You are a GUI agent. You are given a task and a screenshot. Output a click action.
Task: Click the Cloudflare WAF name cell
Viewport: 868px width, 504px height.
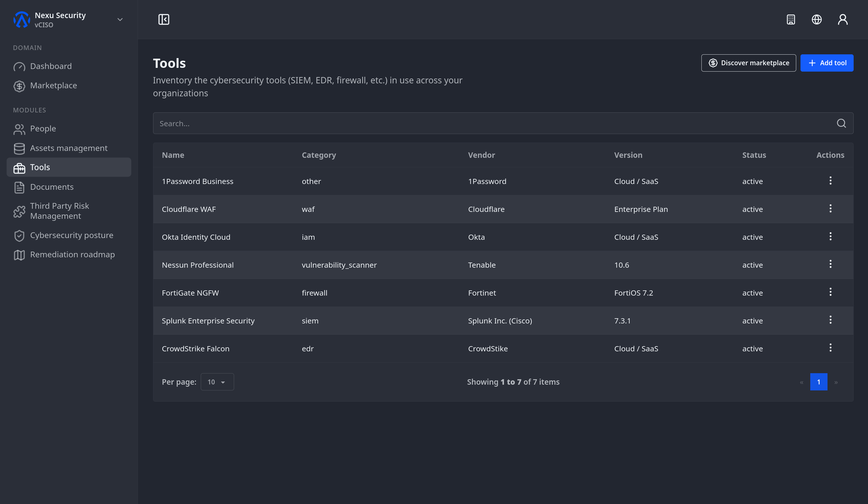point(189,209)
